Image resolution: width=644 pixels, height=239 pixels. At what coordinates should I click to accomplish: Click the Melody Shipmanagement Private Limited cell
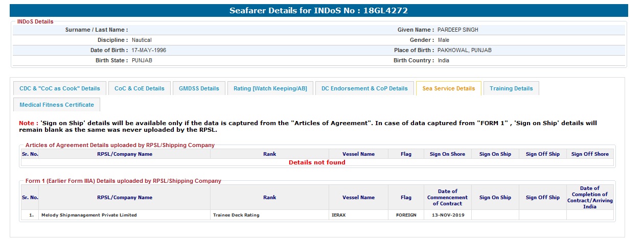[89, 215]
